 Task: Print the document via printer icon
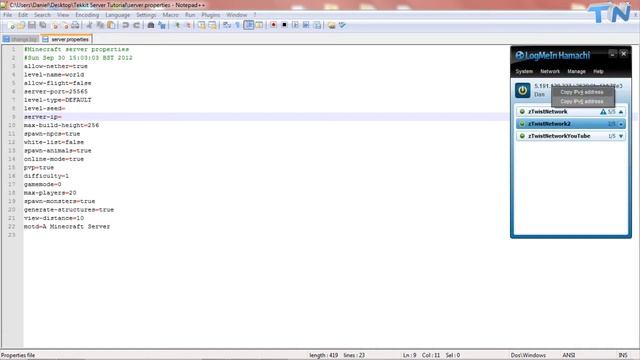[x=76, y=25]
